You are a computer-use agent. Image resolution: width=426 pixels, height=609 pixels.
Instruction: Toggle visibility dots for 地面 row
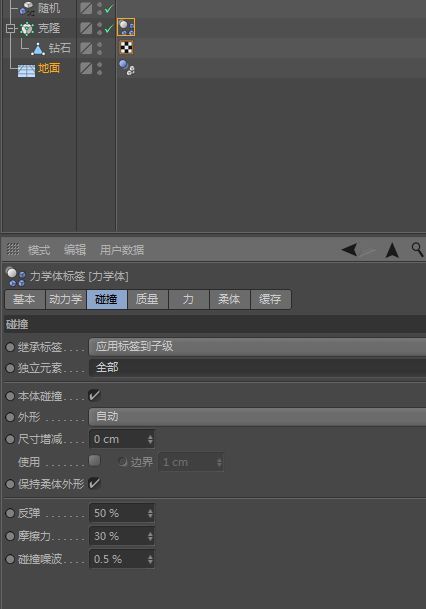coord(99,69)
